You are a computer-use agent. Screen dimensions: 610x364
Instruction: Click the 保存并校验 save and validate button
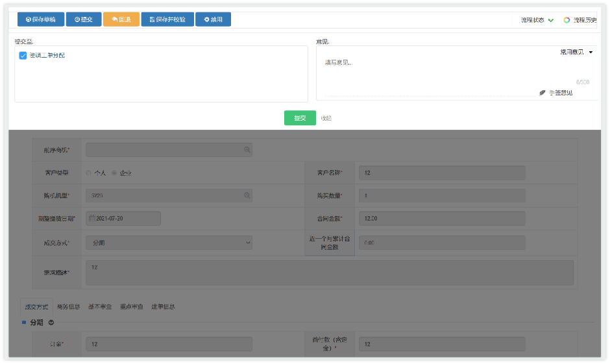tap(167, 19)
